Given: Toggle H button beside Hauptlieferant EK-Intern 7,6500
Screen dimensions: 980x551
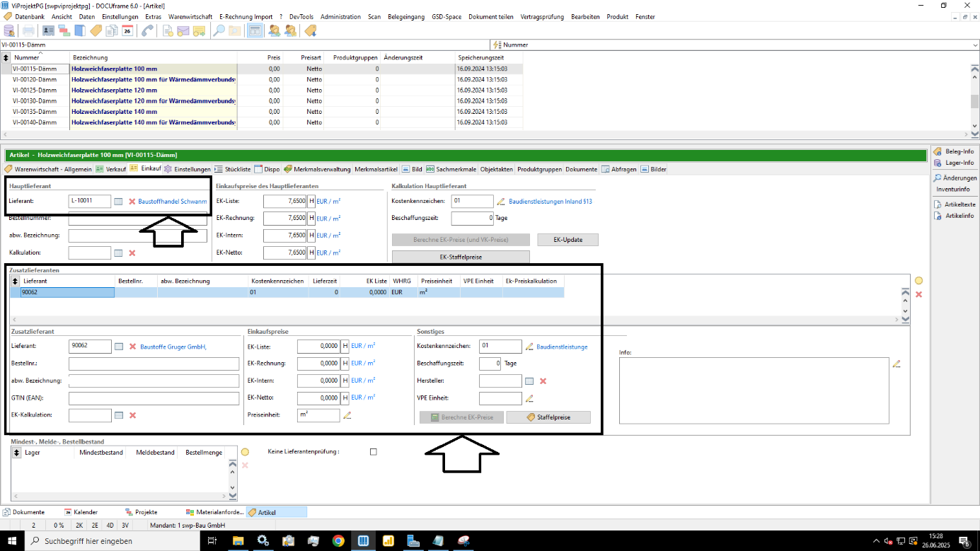Looking at the screenshot, I should 311,236.
